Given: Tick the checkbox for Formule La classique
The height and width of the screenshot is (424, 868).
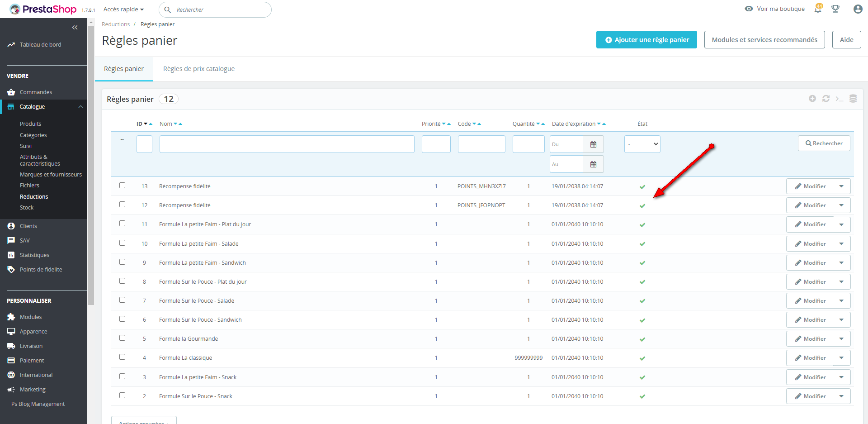Looking at the screenshot, I should [122, 357].
